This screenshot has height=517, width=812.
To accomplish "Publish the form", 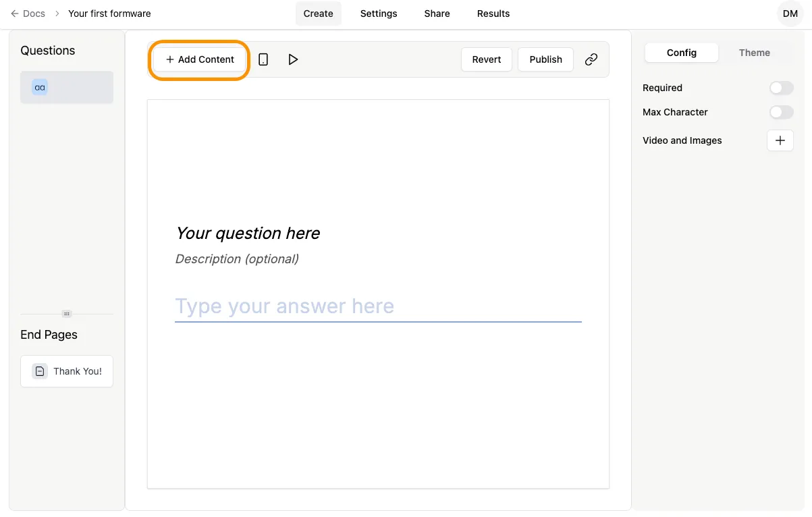I will pos(545,59).
